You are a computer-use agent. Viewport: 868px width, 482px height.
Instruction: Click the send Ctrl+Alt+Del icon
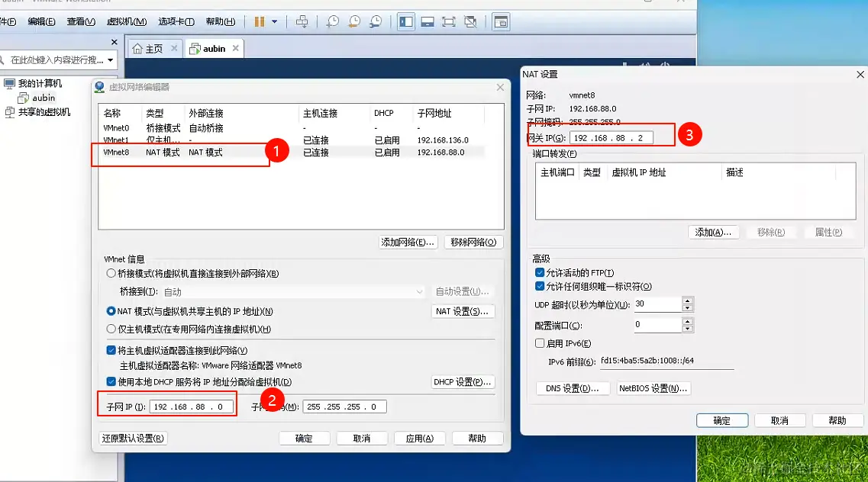click(x=302, y=21)
